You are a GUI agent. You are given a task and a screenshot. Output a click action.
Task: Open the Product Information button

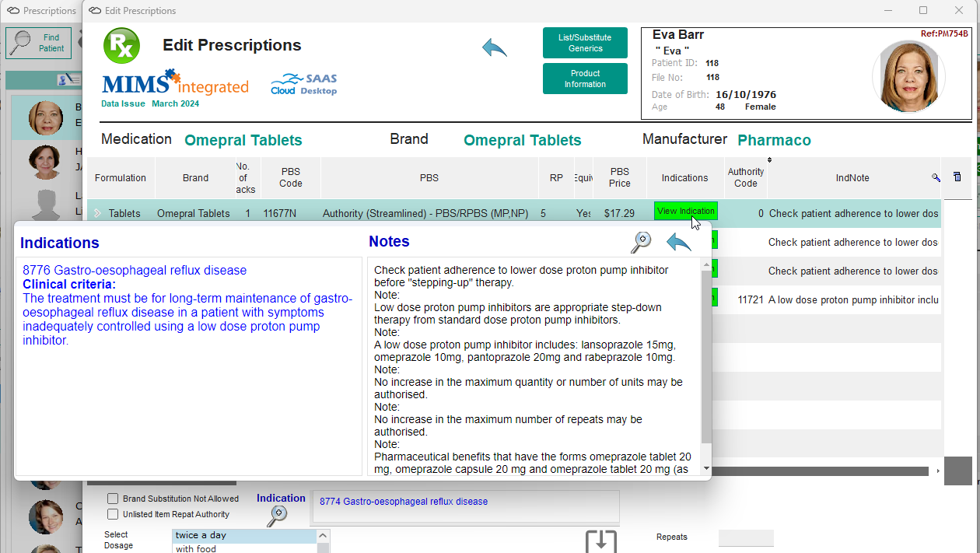pos(585,79)
